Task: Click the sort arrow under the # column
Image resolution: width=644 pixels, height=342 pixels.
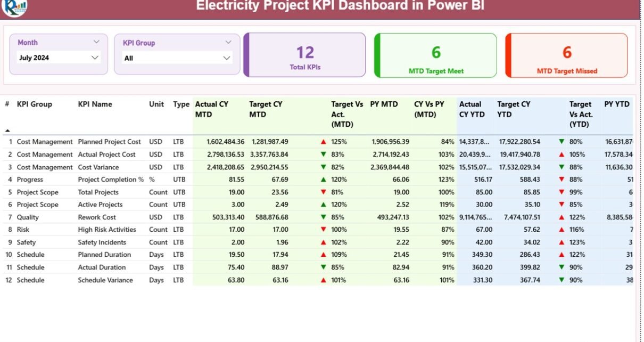Action: [x=7, y=131]
